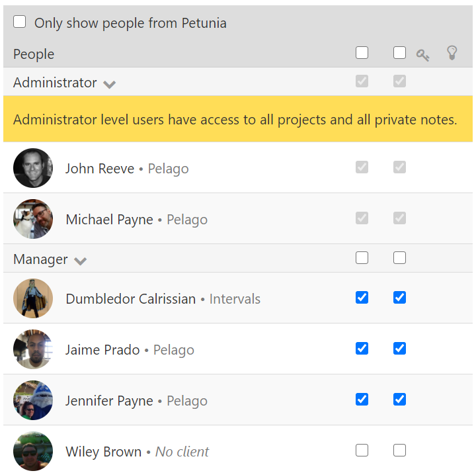Click John Reeve's profile photo
The height and width of the screenshot is (475, 476).
coord(33,168)
